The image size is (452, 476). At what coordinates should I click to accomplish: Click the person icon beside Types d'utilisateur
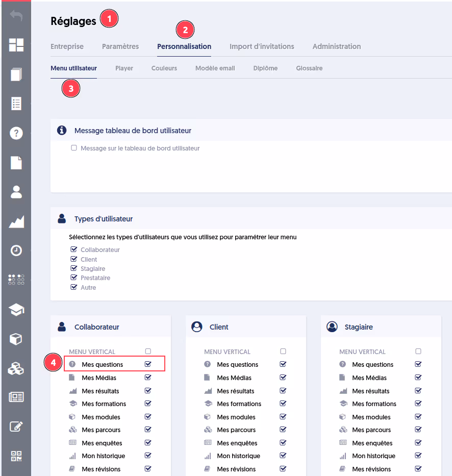pos(62,218)
